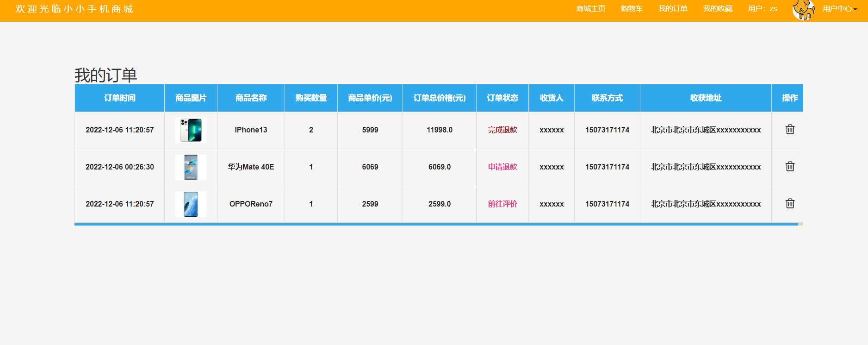Screen dimensions: 868x345
Task: Click the 欢迎光临小小手机商城 site title
Action: [74, 9]
